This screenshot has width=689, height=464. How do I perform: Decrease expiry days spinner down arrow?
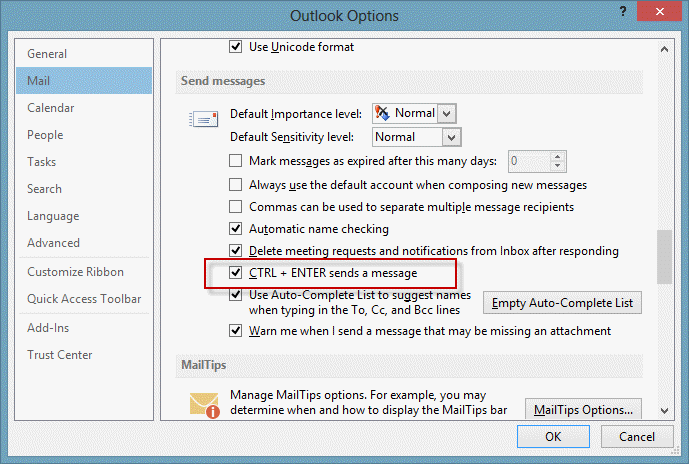click(x=557, y=166)
